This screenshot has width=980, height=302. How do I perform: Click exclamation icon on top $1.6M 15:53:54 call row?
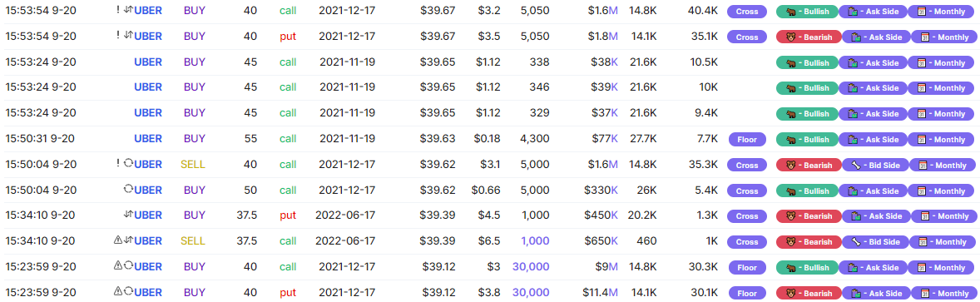point(118,10)
